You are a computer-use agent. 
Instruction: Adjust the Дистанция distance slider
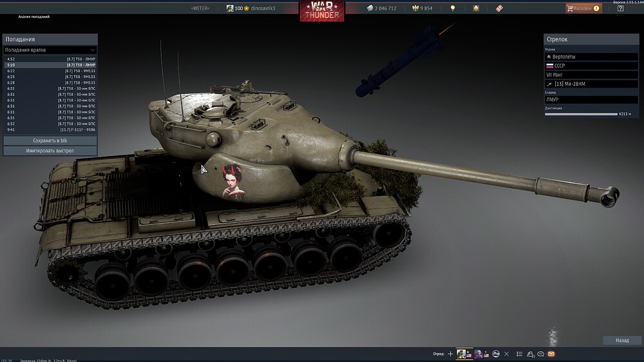tap(581, 114)
